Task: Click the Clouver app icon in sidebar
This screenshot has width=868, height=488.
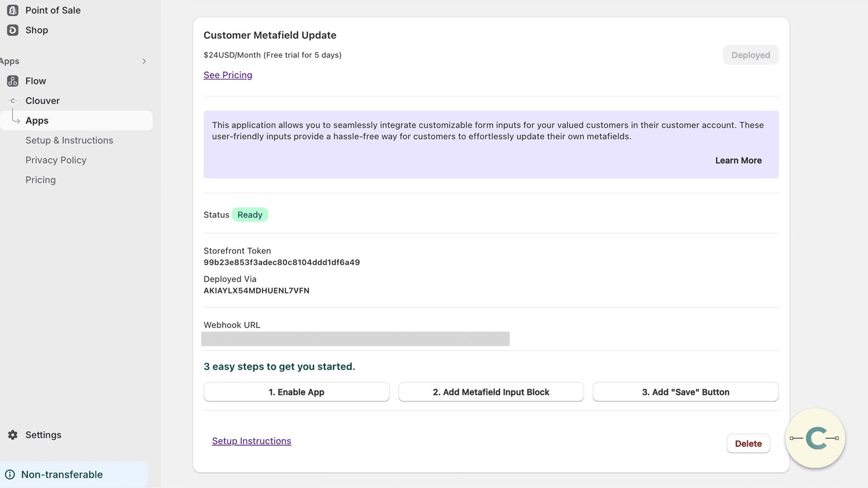Action: [x=12, y=100]
